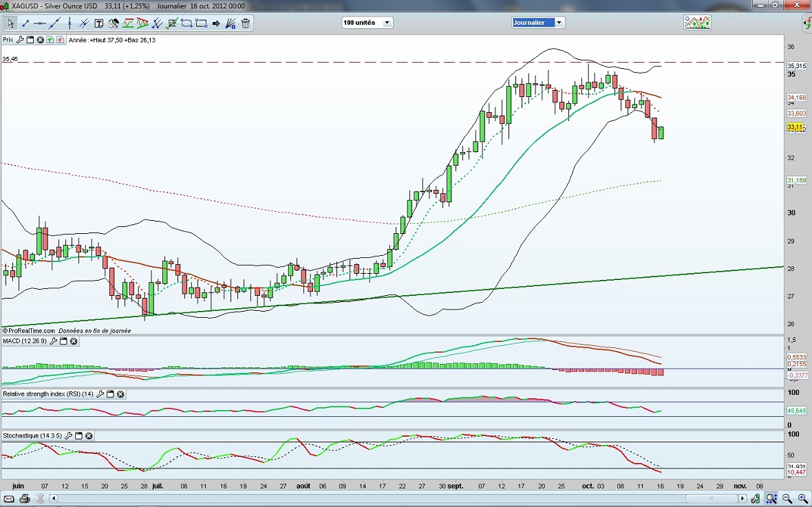Click the zoom out magnifier

tap(787, 498)
